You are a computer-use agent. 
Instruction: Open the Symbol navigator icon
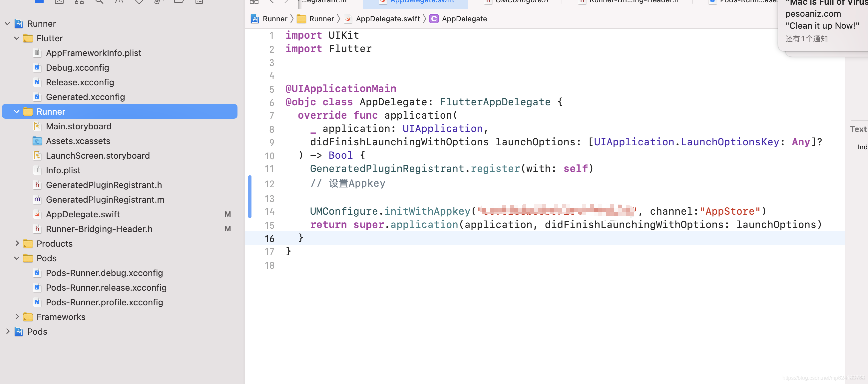pos(79,2)
